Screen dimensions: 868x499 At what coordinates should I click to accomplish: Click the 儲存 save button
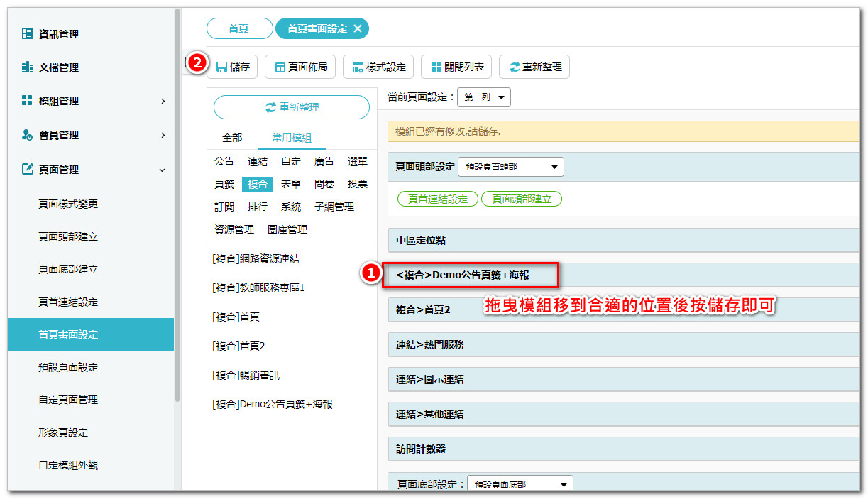233,67
